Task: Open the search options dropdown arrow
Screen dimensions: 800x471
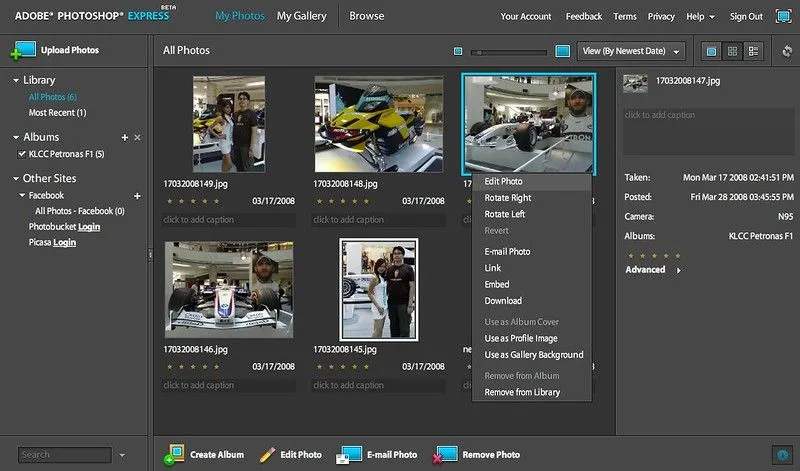Action: (x=122, y=455)
